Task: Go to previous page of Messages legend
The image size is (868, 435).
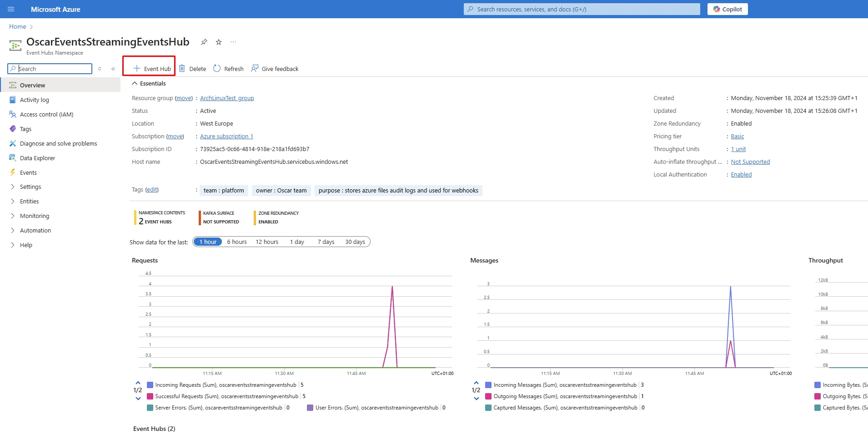Action: point(476,383)
